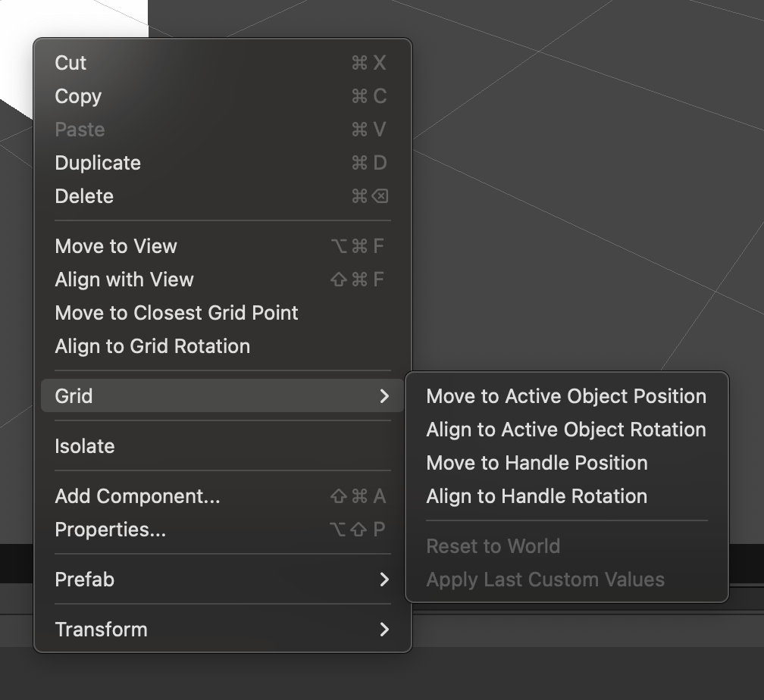Click empty scene view grid area
Viewport: 764px width, 700px height.
point(584,195)
